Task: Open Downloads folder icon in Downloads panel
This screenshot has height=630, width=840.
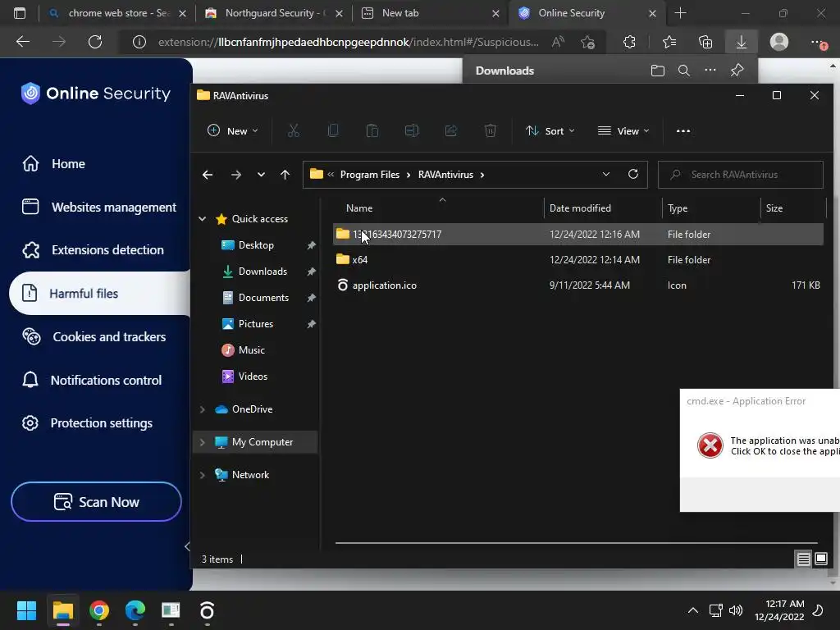Action: [x=657, y=71]
